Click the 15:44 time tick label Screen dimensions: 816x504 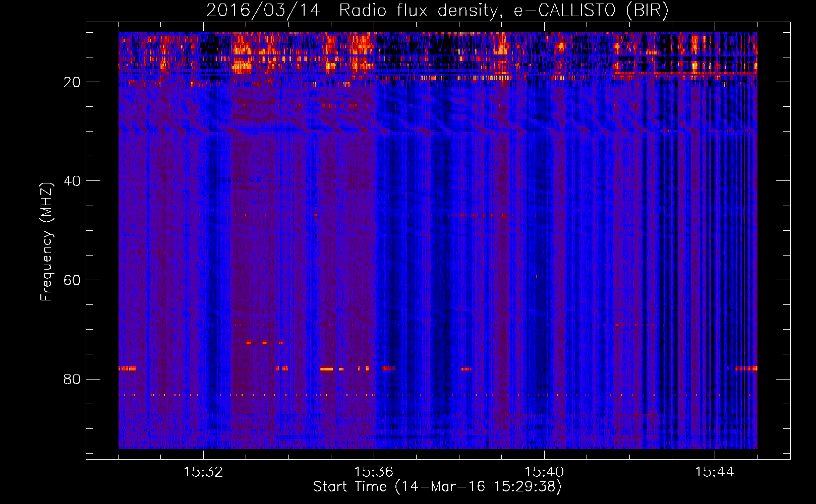[715, 472]
